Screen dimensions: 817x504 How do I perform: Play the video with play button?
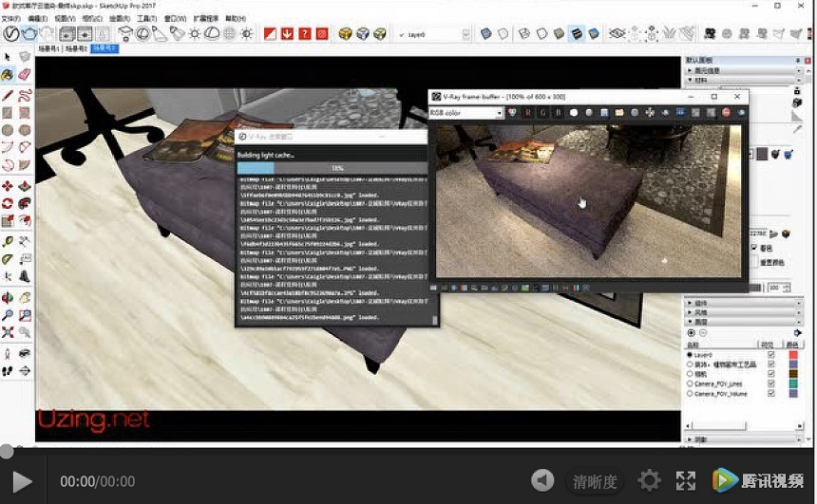click(21, 481)
